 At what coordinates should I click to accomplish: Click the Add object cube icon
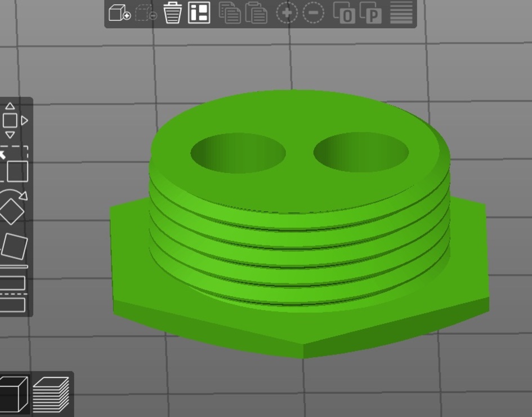click(x=119, y=13)
